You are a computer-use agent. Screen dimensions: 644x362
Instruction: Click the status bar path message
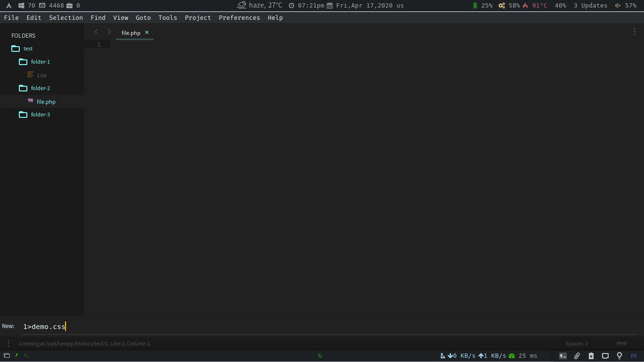pyautogui.click(x=84, y=344)
